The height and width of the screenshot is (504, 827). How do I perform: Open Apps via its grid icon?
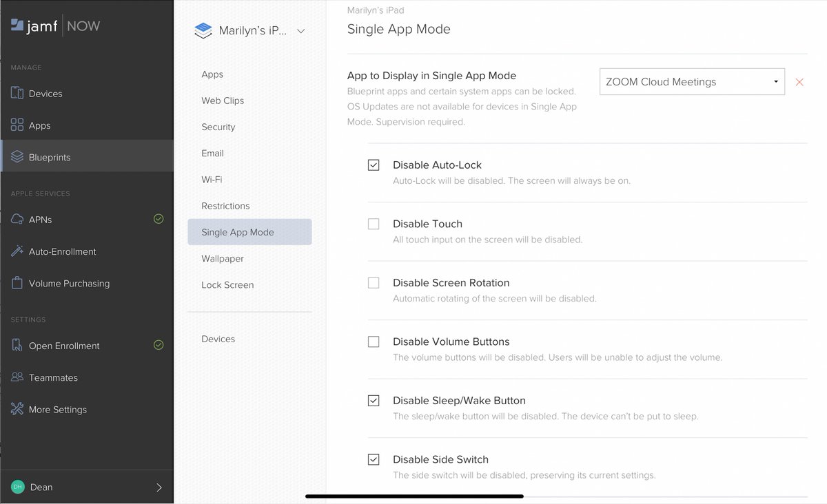[17, 125]
